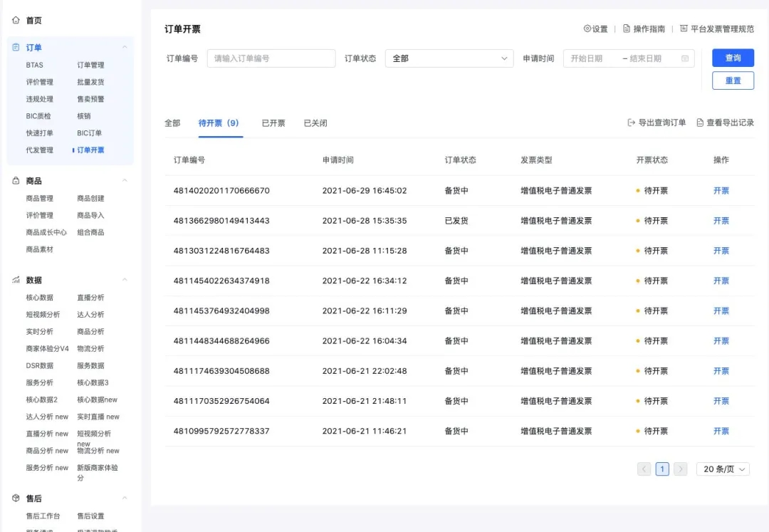The height and width of the screenshot is (532, 769).
Task: Go to next page of results
Action: click(680, 469)
